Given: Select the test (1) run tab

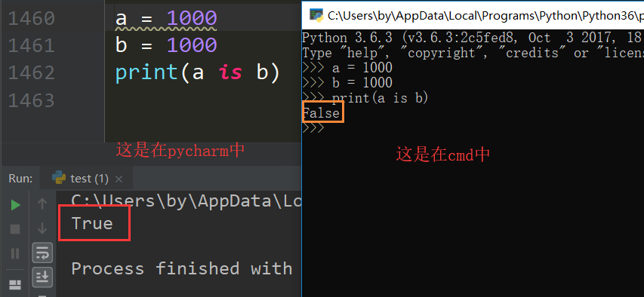Looking at the screenshot, I should coord(87,179).
